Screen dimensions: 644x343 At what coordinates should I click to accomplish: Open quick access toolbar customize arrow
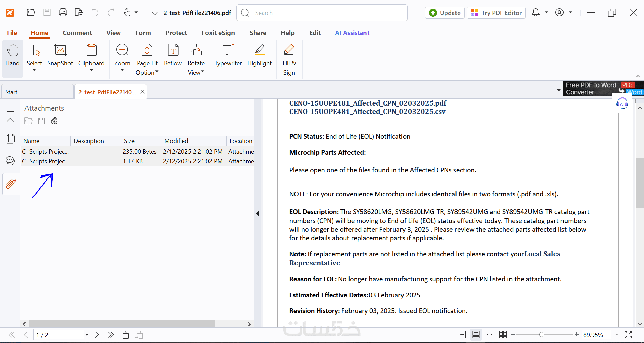(x=154, y=13)
